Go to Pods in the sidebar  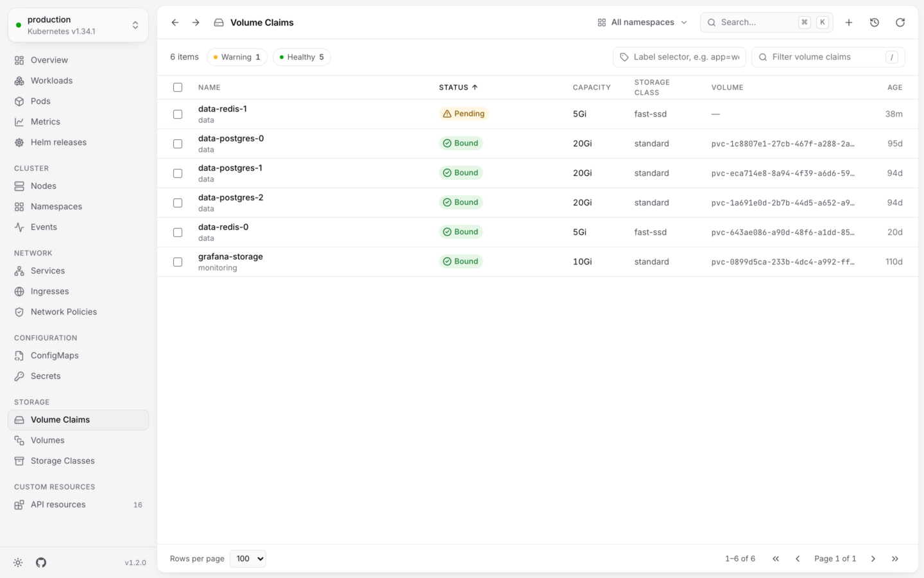coord(78,101)
